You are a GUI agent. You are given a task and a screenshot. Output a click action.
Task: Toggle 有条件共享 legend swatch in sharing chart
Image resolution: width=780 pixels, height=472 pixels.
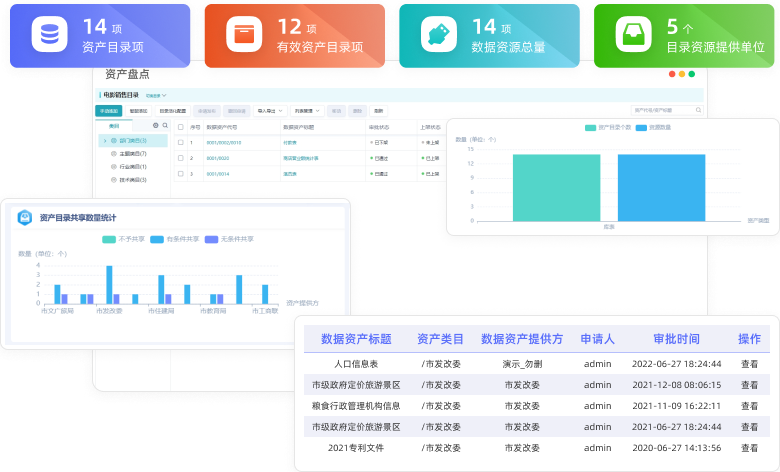pos(159,239)
